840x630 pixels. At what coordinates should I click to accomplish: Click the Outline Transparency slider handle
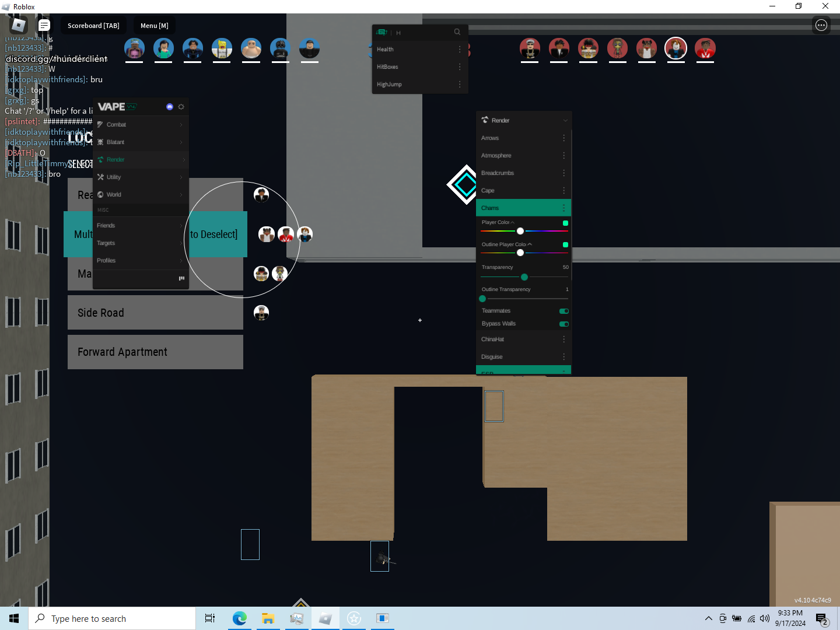click(482, 299)
